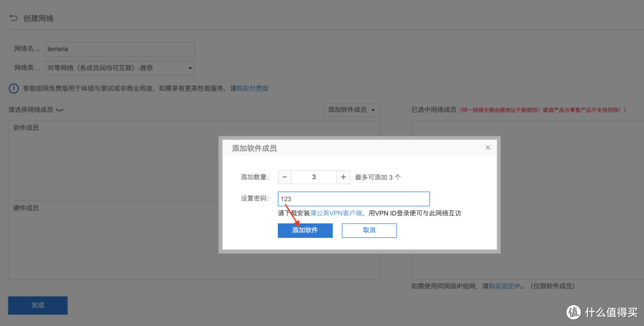
Task: Click the info icon before 智能组网免费版
Action: tap(14, 88)
